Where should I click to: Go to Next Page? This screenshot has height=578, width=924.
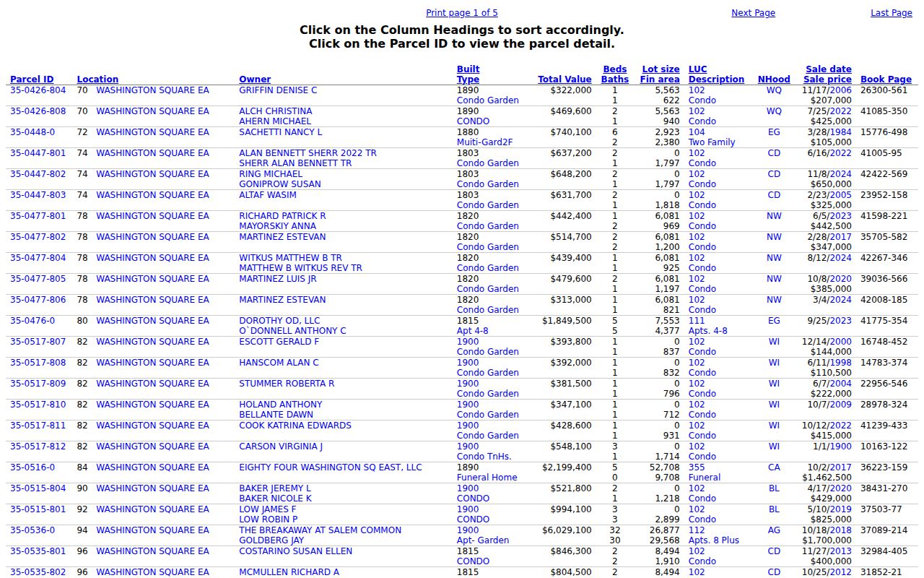coord(753,13)
